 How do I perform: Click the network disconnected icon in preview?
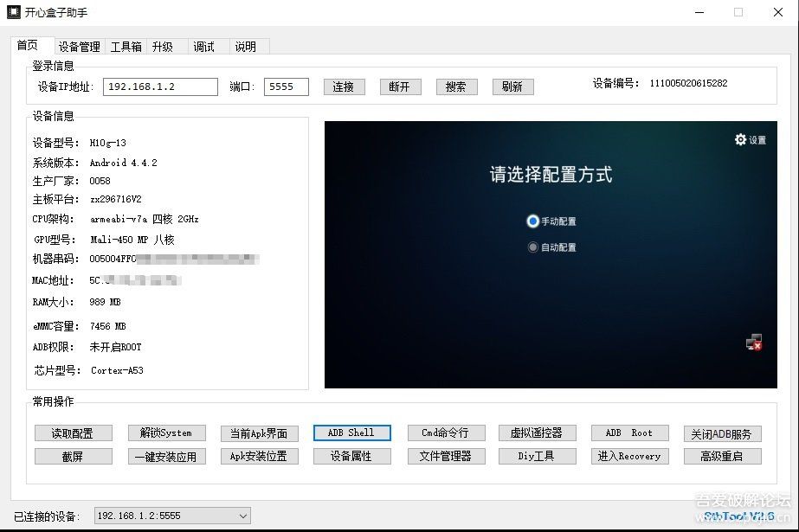pyautogui.click(x=754, y=343)
